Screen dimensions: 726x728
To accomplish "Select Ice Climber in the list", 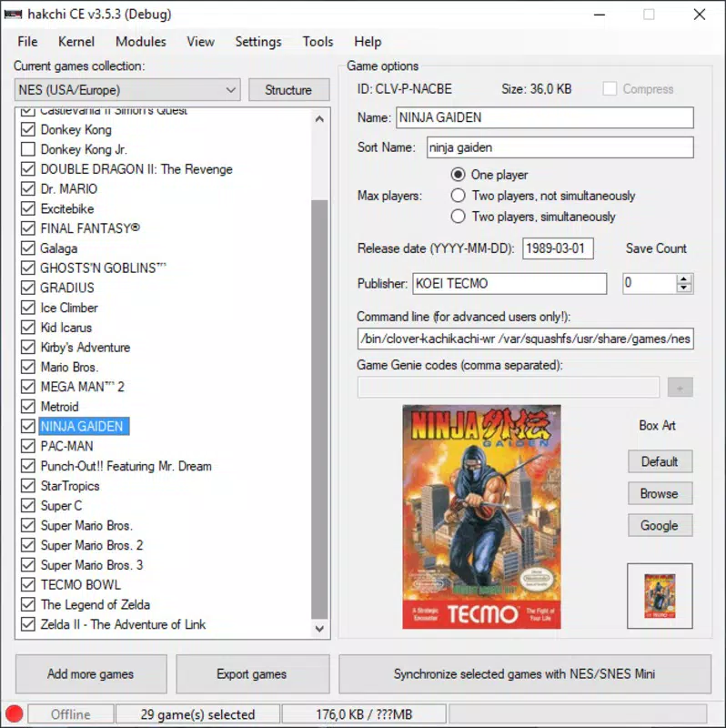I will tap(69, 308).
